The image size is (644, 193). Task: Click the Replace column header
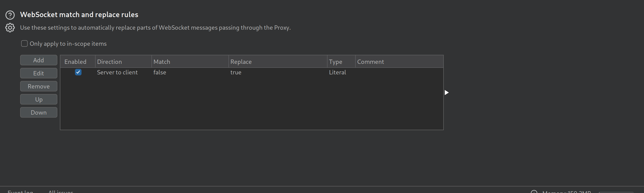(x=241, y=62)
